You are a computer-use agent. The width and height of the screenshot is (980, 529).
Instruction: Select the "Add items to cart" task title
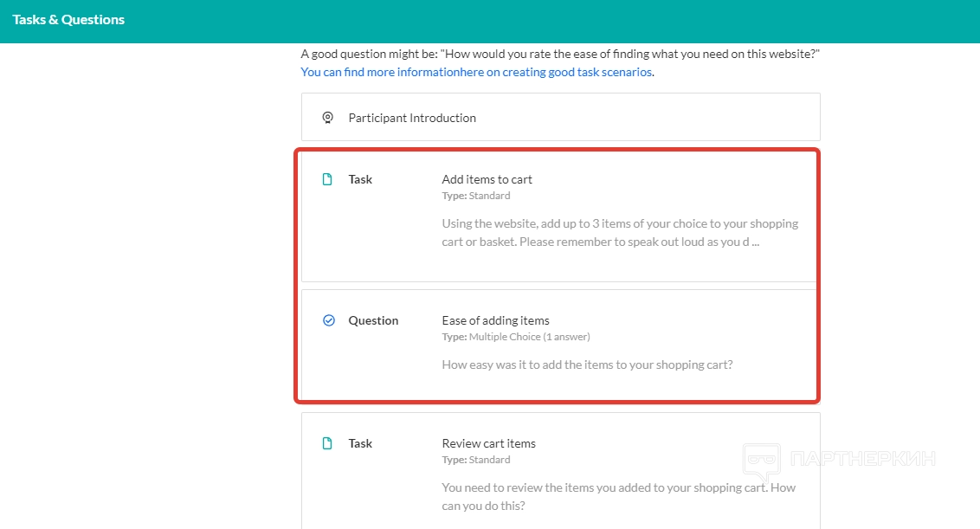point(487,179)
